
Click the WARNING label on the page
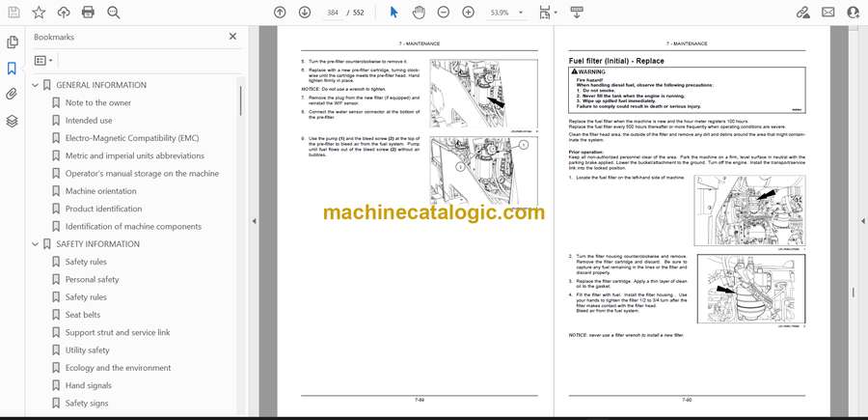pos(588,71)
